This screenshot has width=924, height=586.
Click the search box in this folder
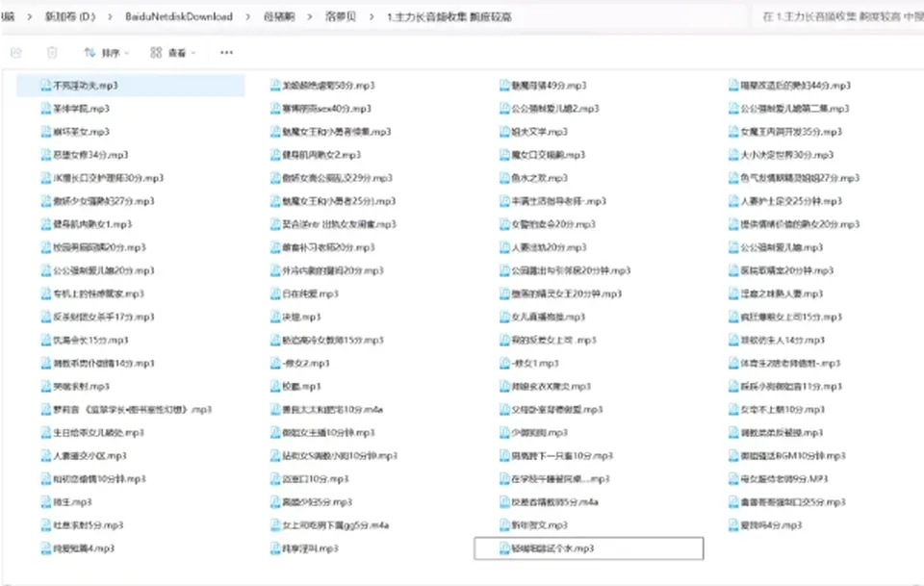pos(836,16)
